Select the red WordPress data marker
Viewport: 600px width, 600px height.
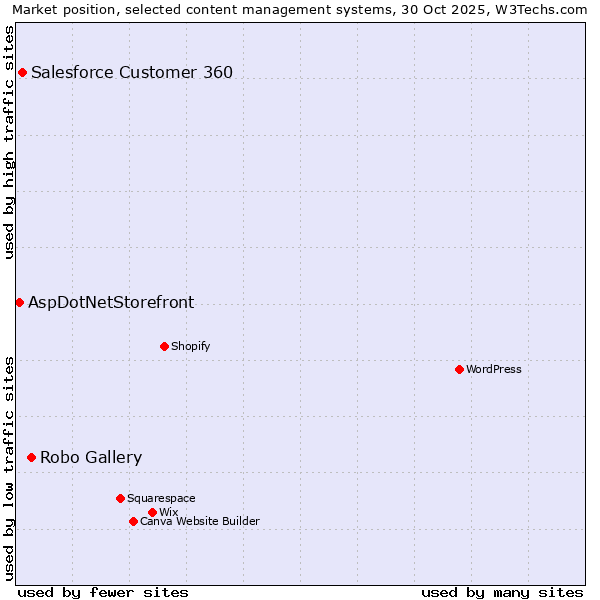click(x=459, y=369)
